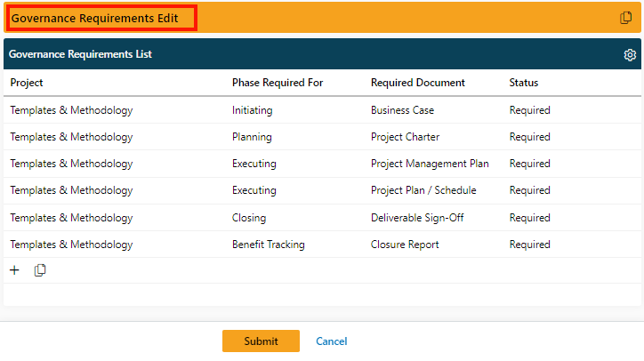Click the Benefit Tracking phase cell

[x=269, y=245]
